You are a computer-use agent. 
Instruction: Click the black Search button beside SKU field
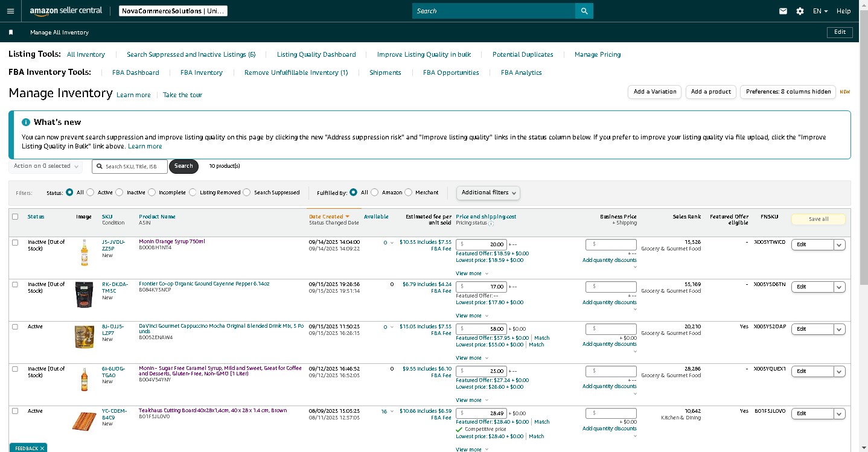(x=183, y=166)
